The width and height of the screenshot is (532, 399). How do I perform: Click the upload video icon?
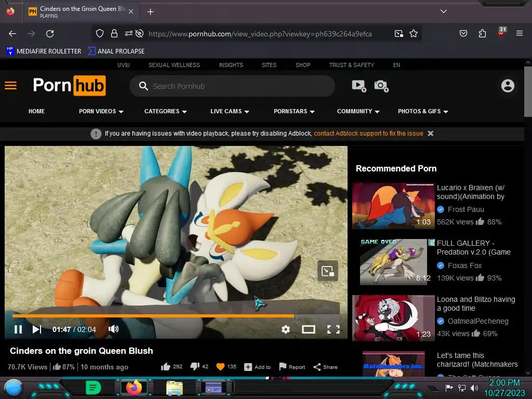click(x=359, y=86)
